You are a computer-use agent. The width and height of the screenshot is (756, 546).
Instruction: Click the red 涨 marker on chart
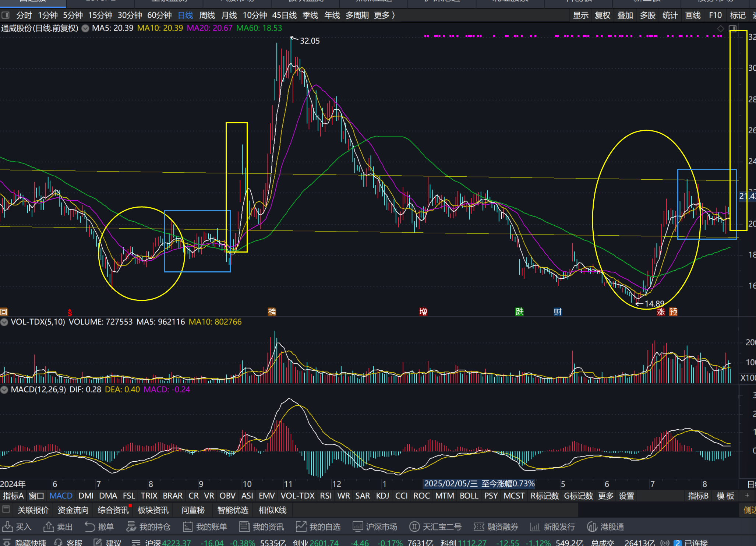[661, 312]
